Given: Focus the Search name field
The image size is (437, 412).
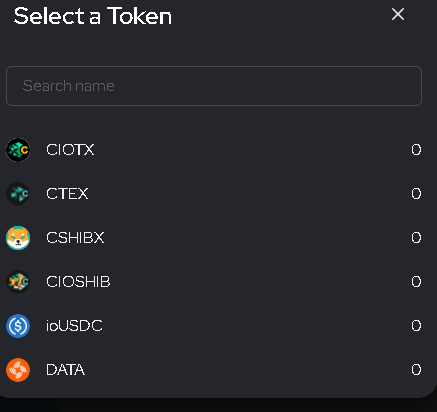Looking at the screenshot, I should [214, 86].
